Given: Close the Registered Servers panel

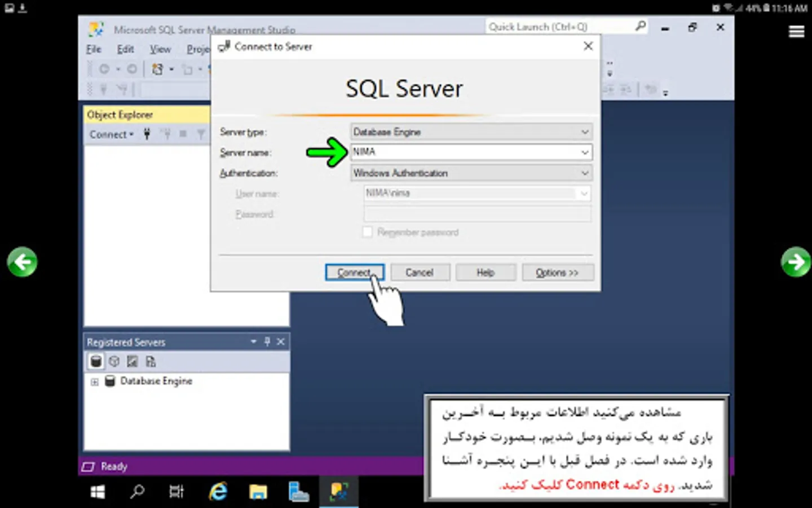Looking at the screenshot, I should 281,341.
